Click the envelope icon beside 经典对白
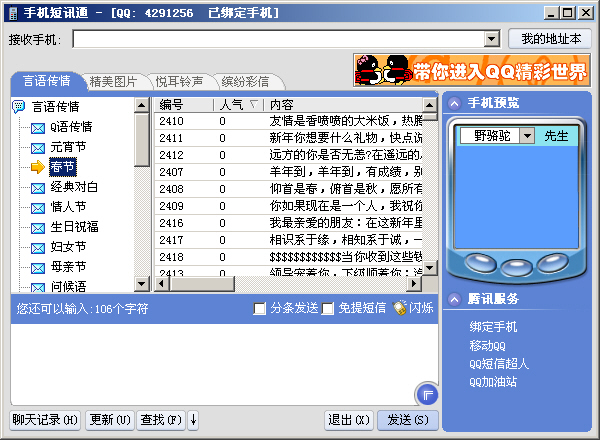 tap(38, 188)
